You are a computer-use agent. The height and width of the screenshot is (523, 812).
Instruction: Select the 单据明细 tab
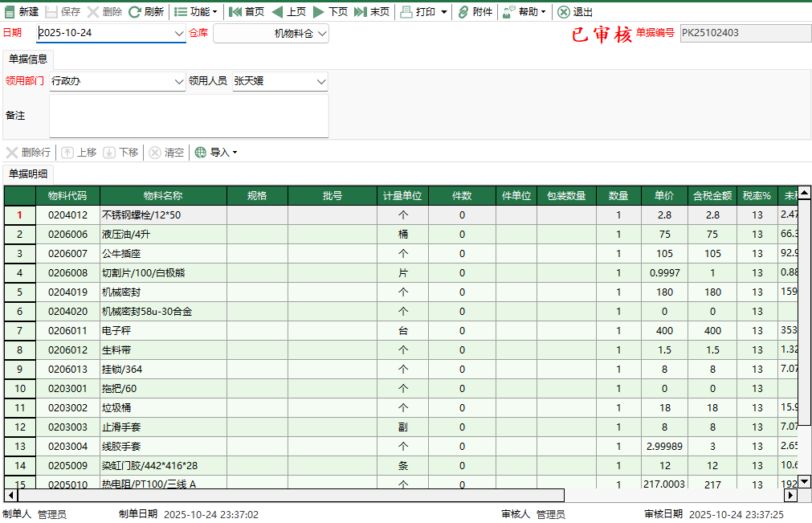click(x=28, y=173)
